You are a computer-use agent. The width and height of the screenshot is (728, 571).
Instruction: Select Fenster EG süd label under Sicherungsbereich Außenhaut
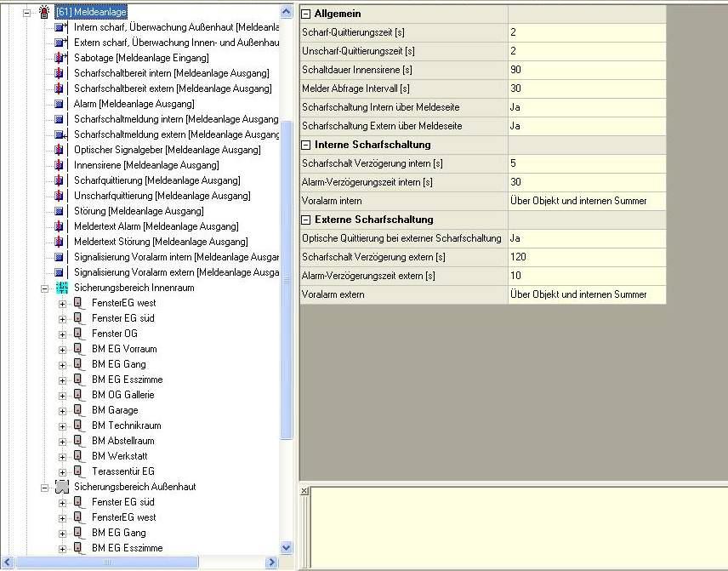click(x=123, y=502)
